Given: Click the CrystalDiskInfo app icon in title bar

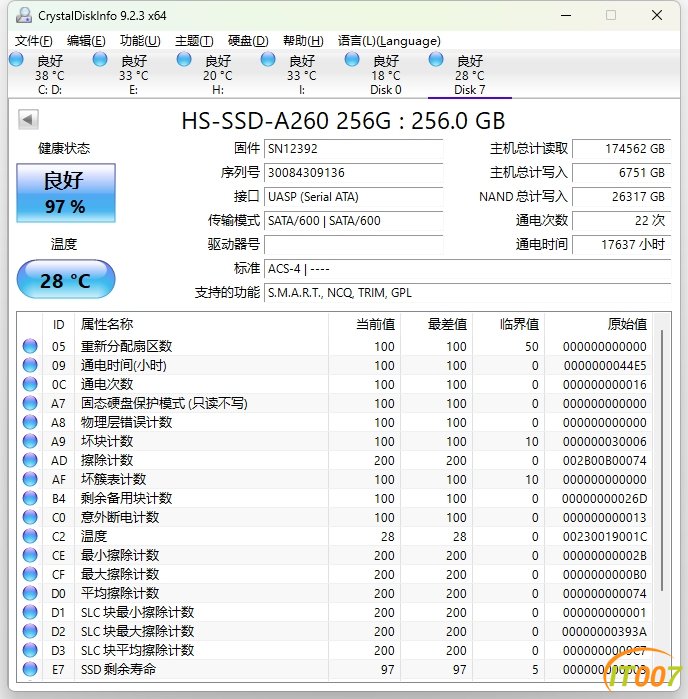Looking at the screenshot, I should (x=24, y=16).
